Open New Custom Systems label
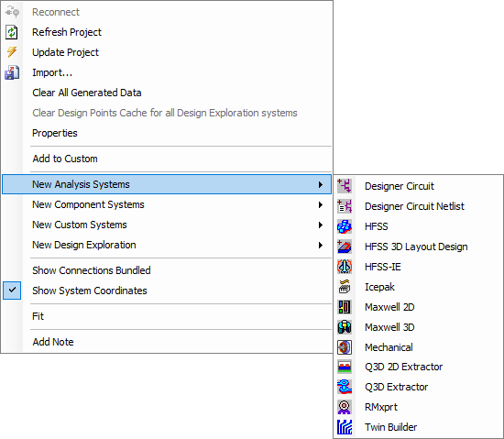 (x=80, y=225)
